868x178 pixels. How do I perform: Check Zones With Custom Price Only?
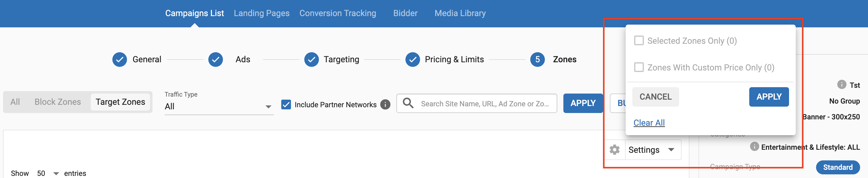click(x=639, y=67)
